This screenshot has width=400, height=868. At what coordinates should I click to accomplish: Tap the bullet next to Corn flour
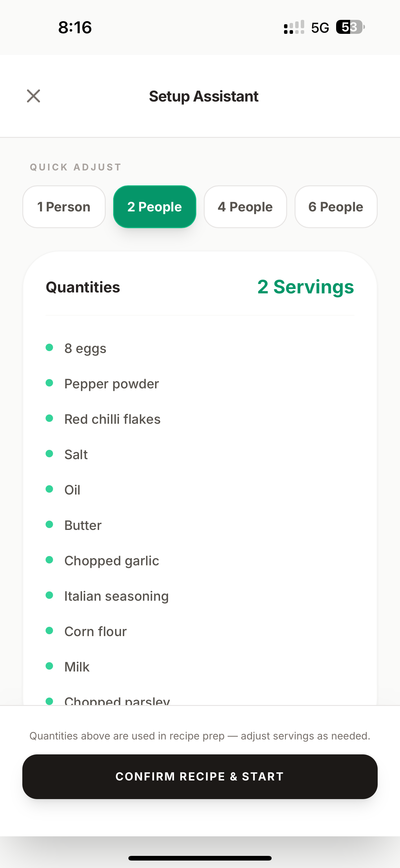coord(50,631)
